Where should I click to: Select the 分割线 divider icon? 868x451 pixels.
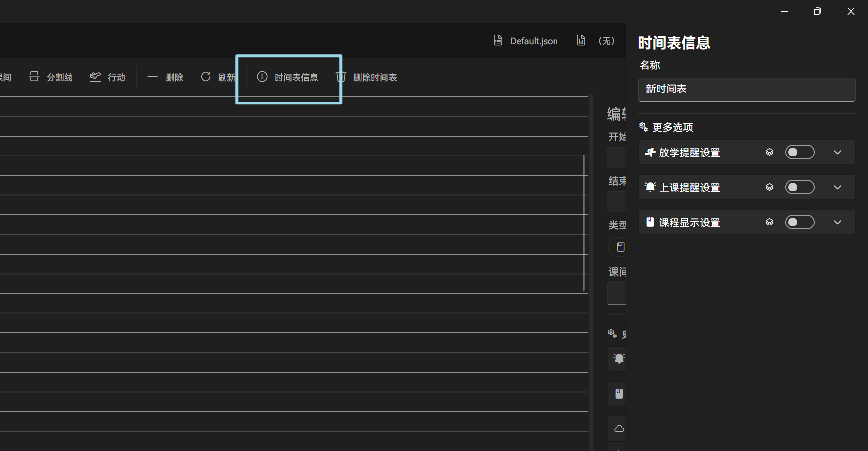point(34,76)
